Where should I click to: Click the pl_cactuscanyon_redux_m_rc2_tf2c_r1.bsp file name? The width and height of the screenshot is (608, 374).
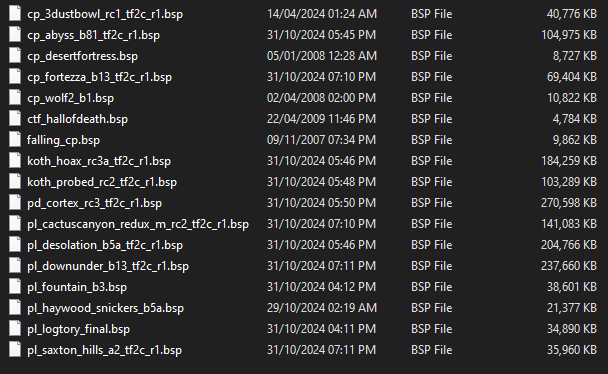coord(138,224)
